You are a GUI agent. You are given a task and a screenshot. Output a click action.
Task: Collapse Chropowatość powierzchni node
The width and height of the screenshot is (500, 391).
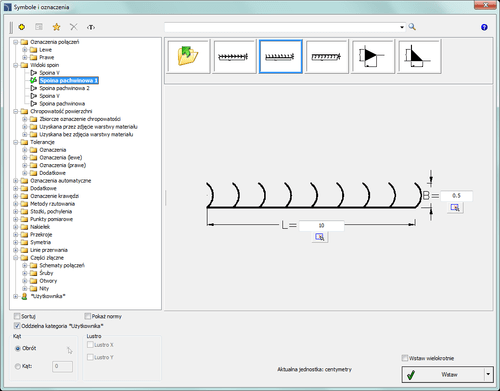(15, 111)
